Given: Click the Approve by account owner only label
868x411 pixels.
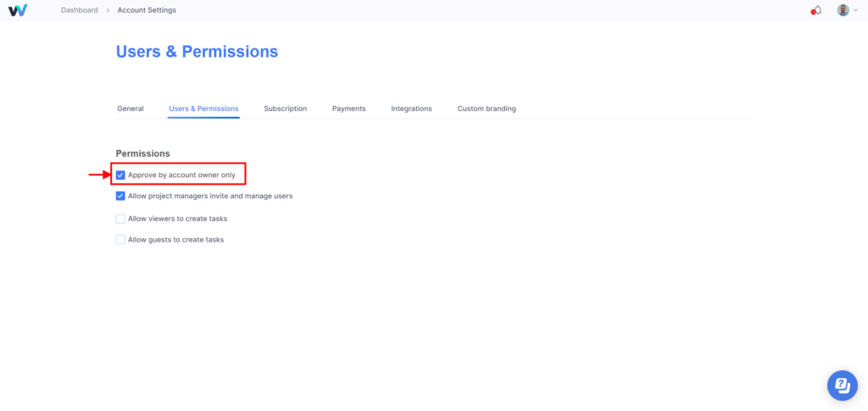Looking at the screenshot, I should pyautogui.click(x=181, y=175).
